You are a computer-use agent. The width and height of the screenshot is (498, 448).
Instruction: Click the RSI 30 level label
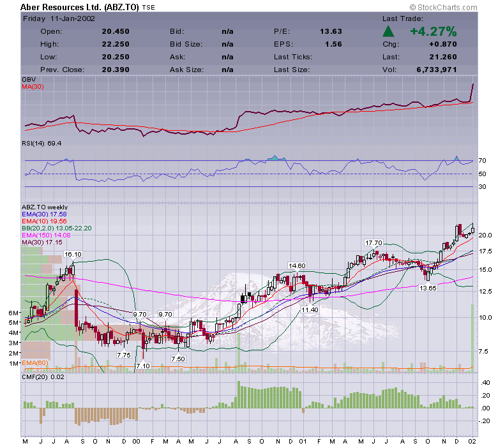pos(482,187)
